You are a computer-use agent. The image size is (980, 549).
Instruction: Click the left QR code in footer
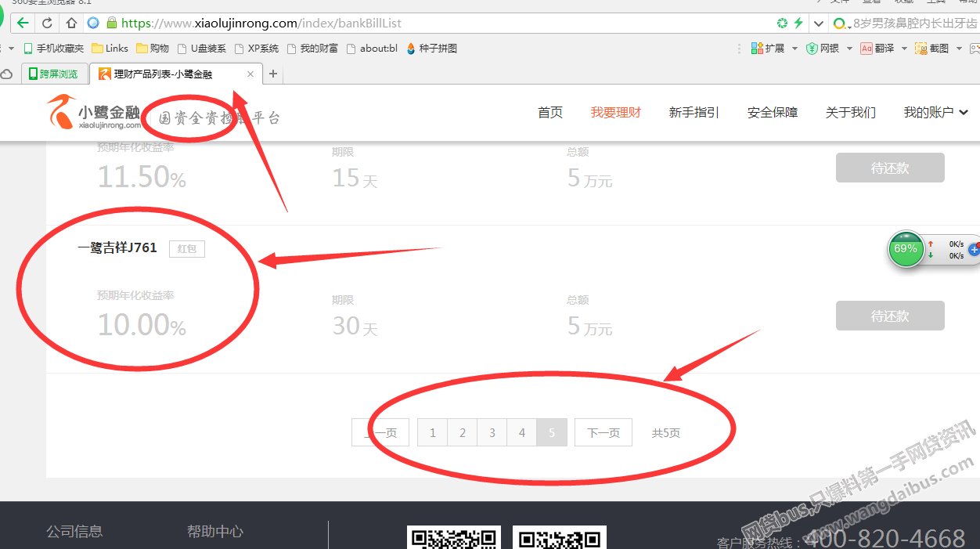point(454,537)
